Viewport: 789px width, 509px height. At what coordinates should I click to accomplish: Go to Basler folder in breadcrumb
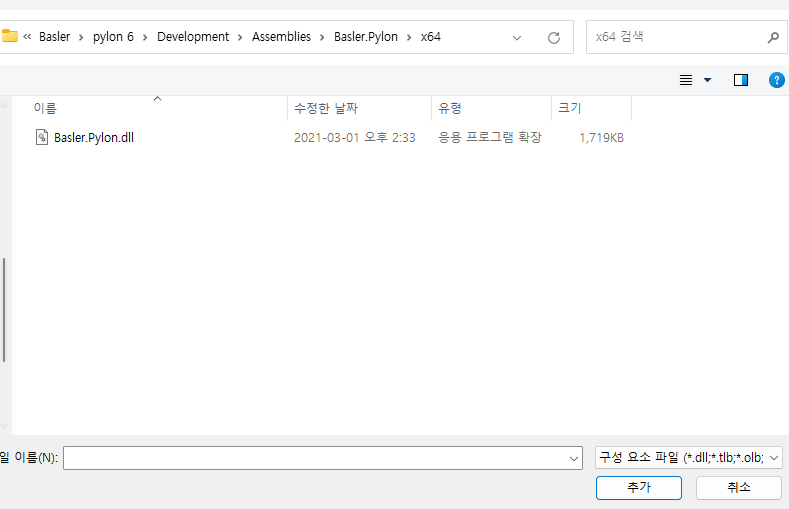(54, 37)
